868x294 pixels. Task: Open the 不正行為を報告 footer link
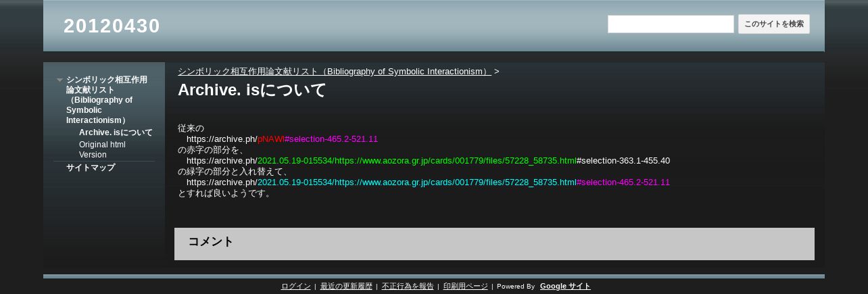coord(408,287)
